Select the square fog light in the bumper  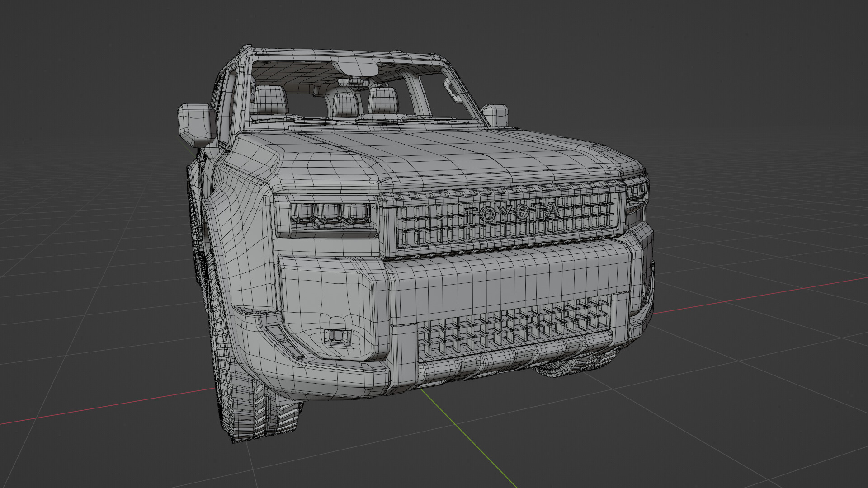tap(337, 336)
